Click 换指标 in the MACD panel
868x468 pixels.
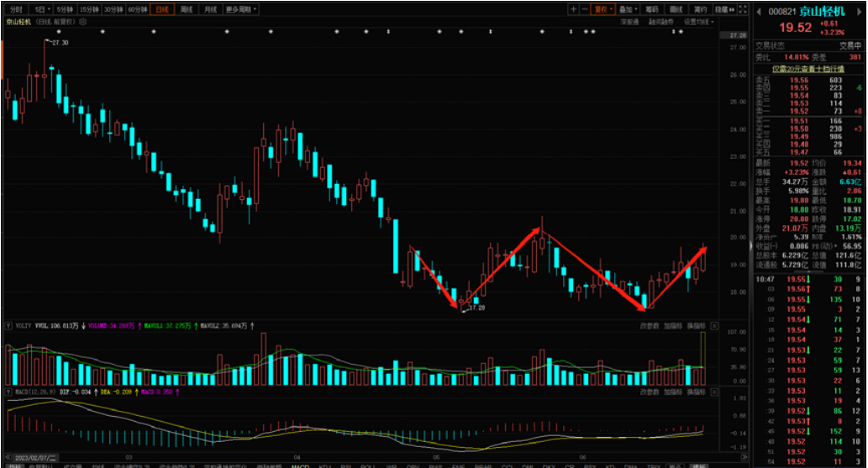pyautogui.click(x=697, y=392)
